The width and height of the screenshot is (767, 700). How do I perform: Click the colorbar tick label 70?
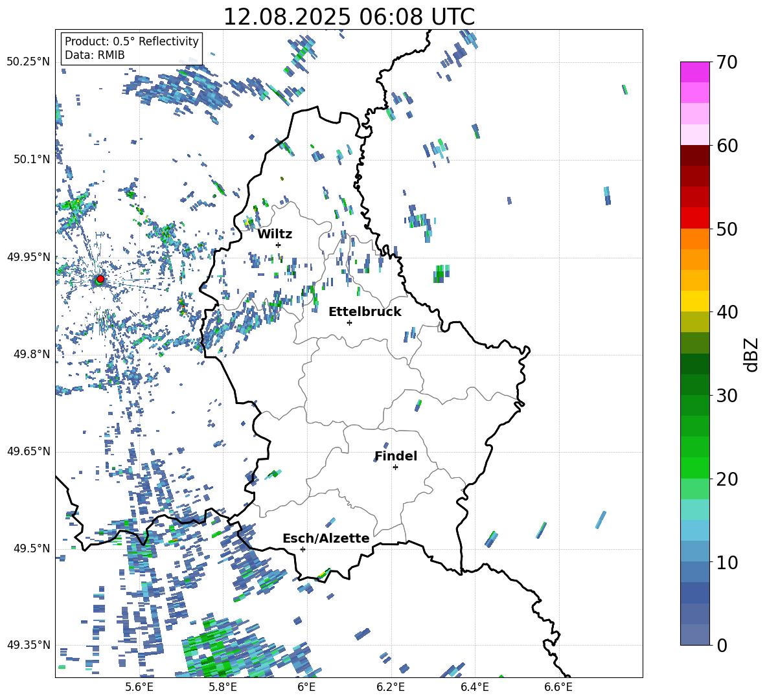coord(727,62)
